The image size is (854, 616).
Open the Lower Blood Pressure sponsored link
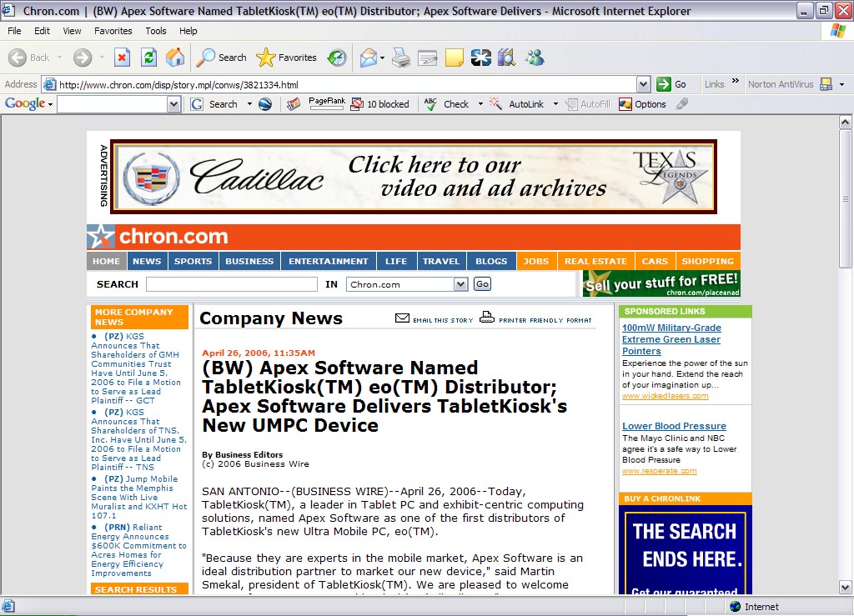674,426
